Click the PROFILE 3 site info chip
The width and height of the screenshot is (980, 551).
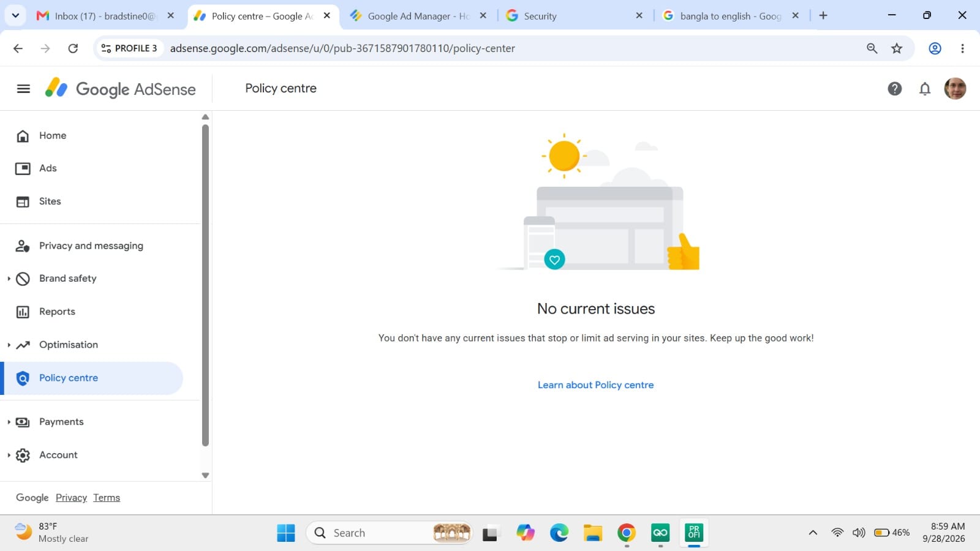coord(129,48)
